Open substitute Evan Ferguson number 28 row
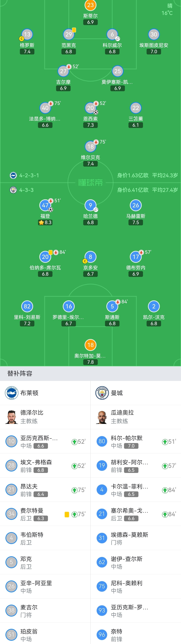Screen dimensions: 181x644 [x=45, y=466]
